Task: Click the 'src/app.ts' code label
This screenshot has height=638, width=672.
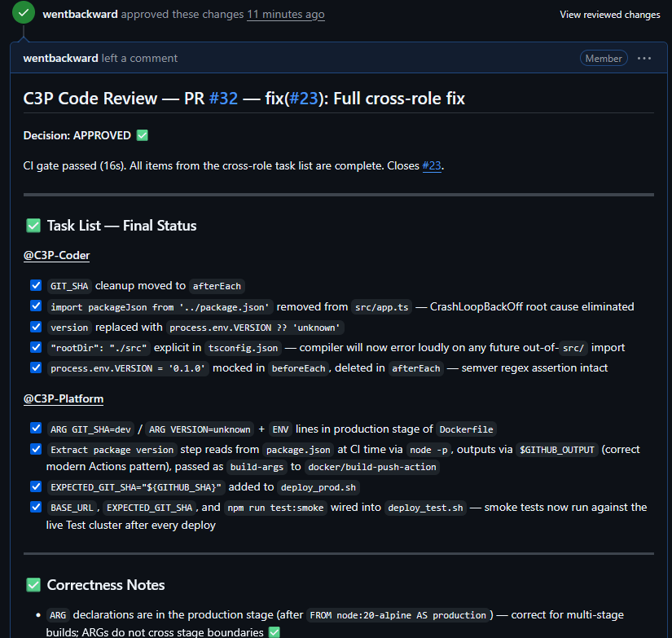Action: click(x=381, y=307)
